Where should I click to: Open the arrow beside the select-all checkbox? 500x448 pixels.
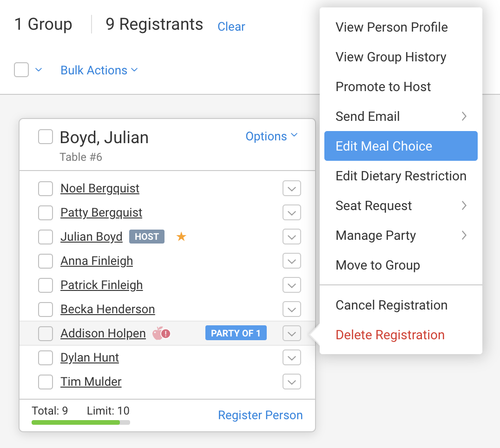[39, 70]
